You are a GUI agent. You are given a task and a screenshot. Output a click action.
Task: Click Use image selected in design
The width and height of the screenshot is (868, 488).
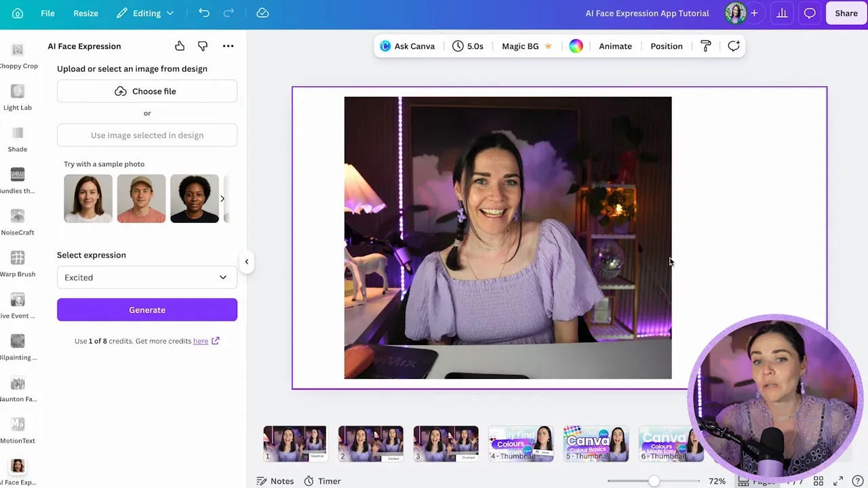147,135
